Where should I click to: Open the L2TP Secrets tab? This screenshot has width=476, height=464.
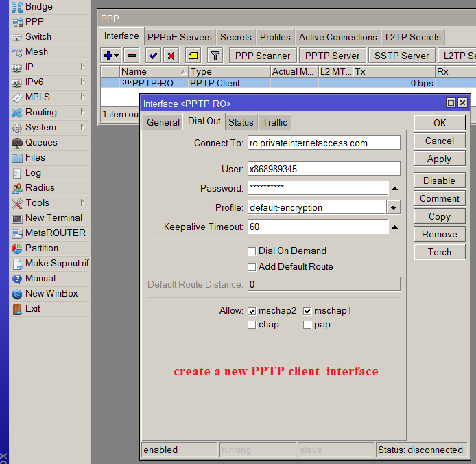(x=413, y=37)
